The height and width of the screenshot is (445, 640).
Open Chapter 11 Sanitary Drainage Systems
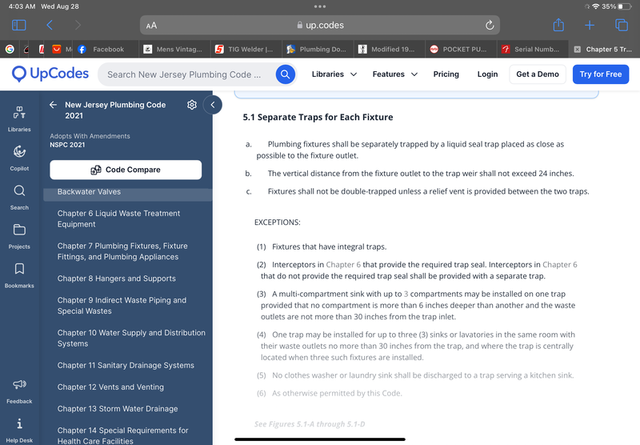pos(128,365)
